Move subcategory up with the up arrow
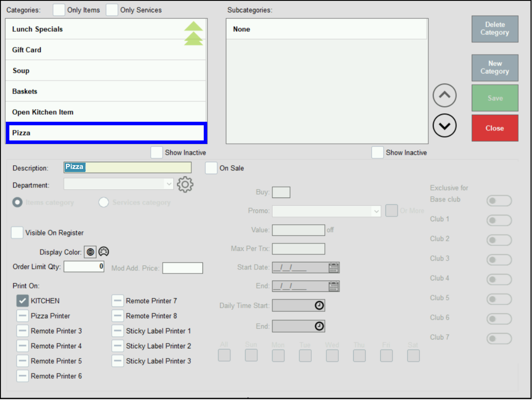 (444, 95)
